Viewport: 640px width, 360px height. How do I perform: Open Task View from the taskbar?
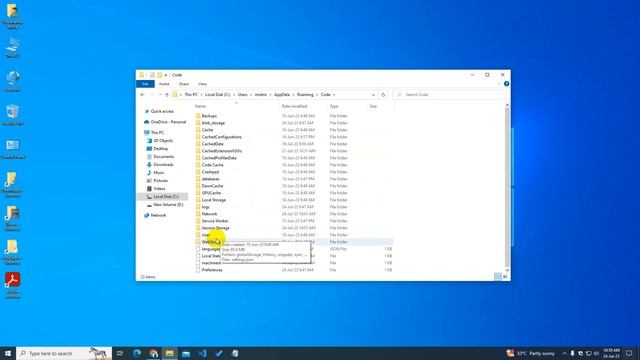point(120,353)
